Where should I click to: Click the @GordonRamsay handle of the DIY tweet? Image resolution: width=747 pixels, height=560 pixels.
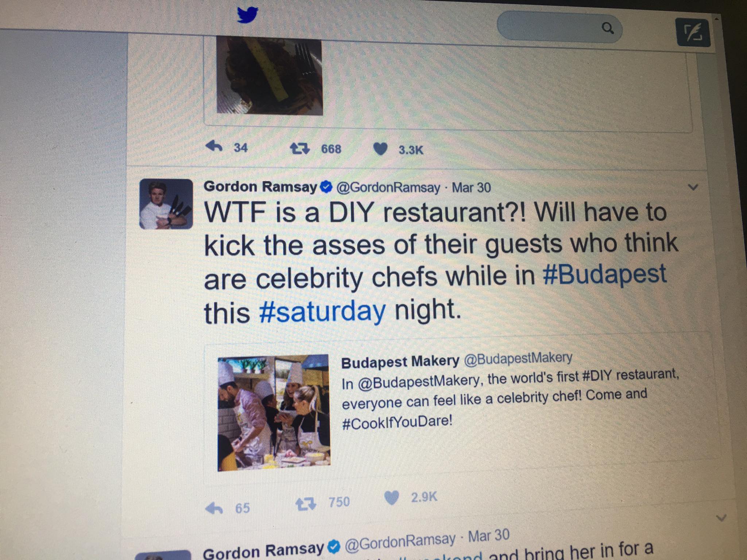[388, 187]
